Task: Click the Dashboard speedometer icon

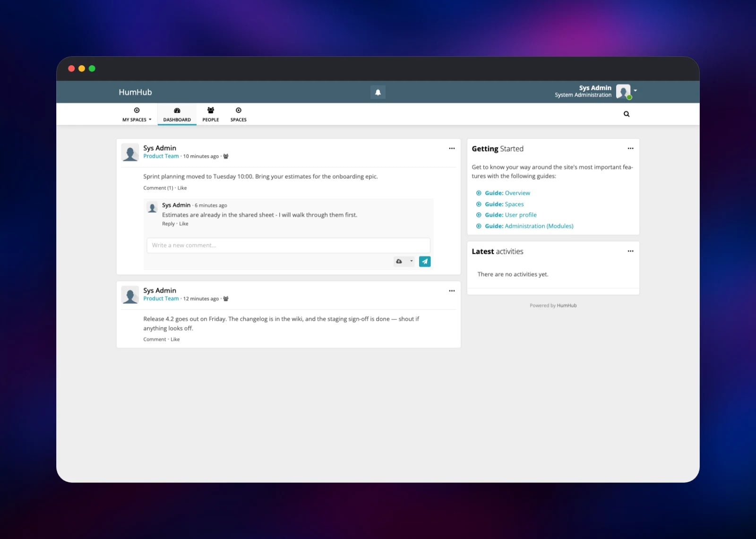Action: (x=177, y=110)
